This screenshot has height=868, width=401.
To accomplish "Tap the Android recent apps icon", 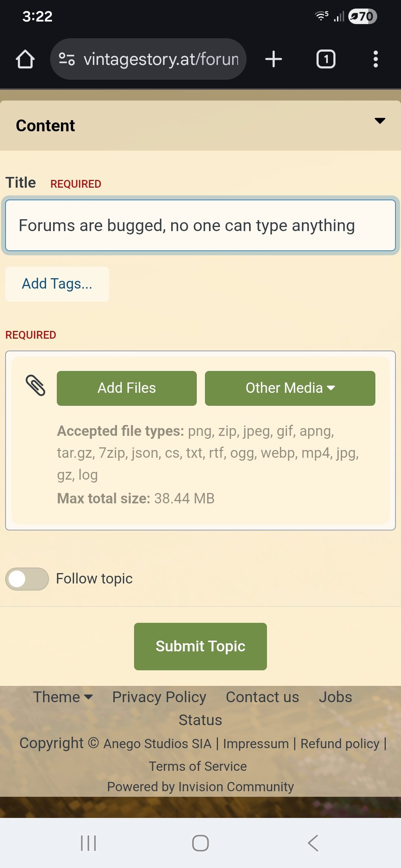I will point(88,843).
